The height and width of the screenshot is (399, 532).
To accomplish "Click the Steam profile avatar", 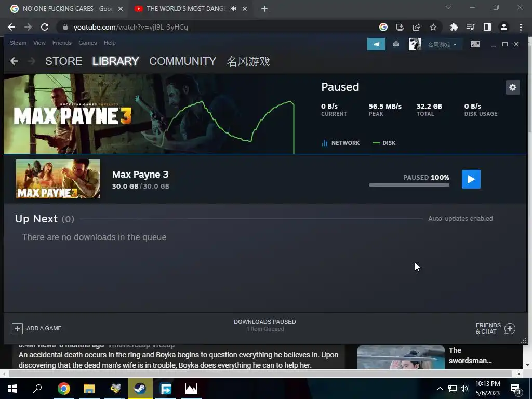I will 415,44.
